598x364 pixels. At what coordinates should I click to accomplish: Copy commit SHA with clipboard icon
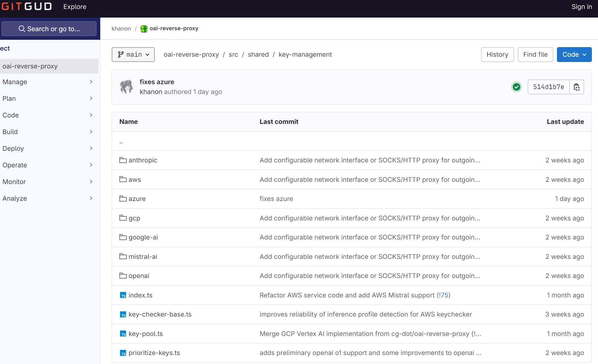[x=576, y=87]
